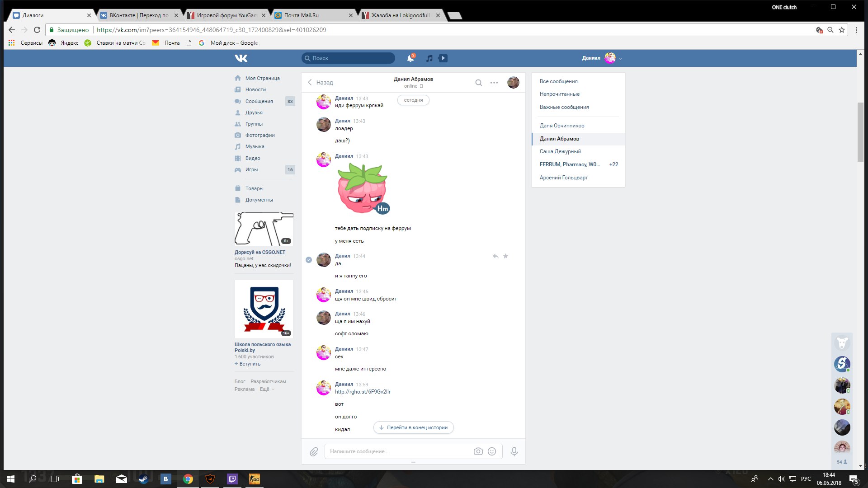868x488 pixels.
Task: Open the rgho.st link
Action: [x=363, y=392]
